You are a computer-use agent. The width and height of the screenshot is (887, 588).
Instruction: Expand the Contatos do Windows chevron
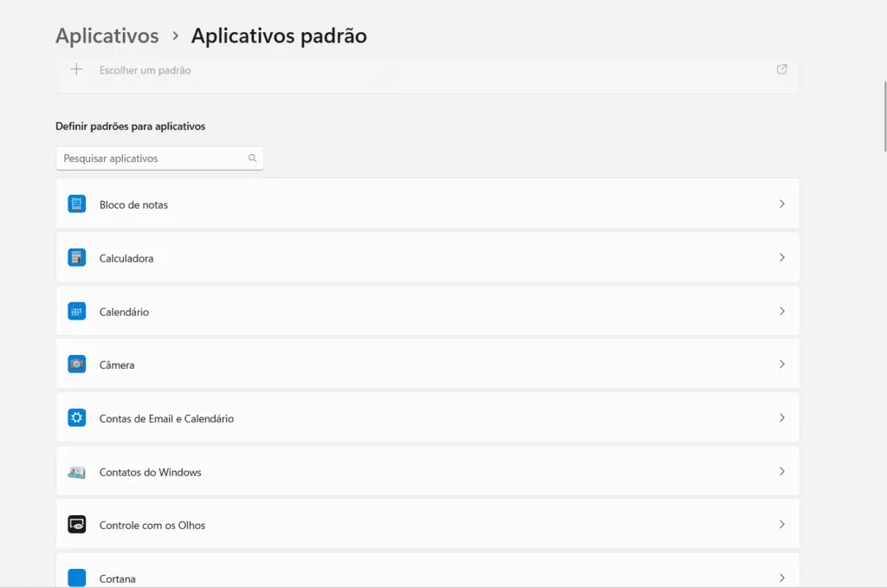click(x=781, y=472)
